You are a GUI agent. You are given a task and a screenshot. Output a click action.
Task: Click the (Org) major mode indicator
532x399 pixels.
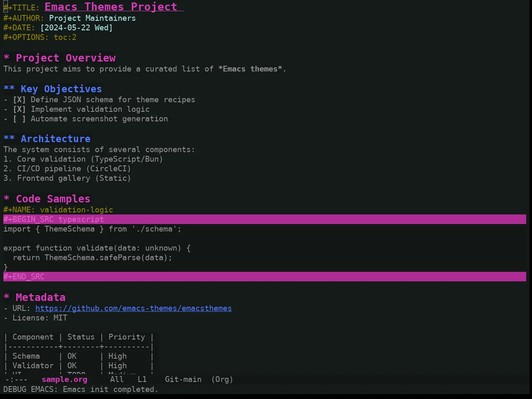click(222, 379)
